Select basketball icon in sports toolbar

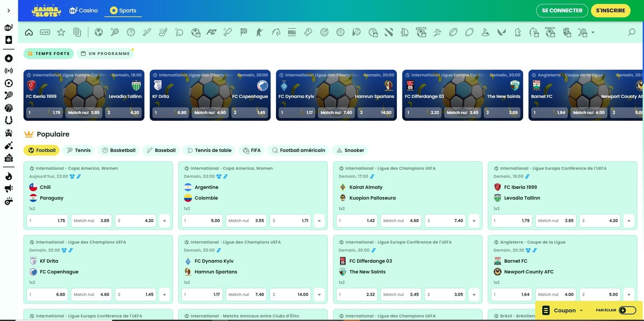click(131, 32)
